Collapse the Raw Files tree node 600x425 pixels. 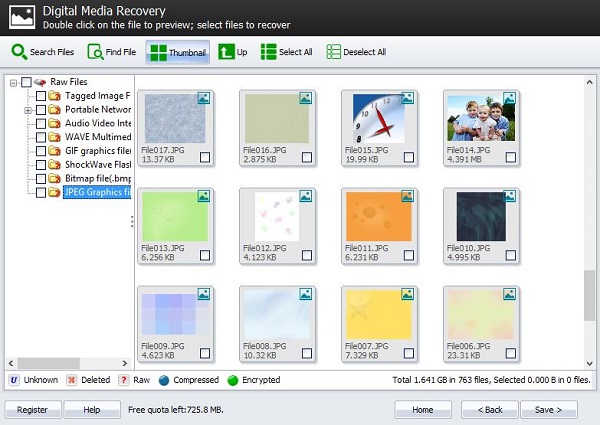(13, 82)
